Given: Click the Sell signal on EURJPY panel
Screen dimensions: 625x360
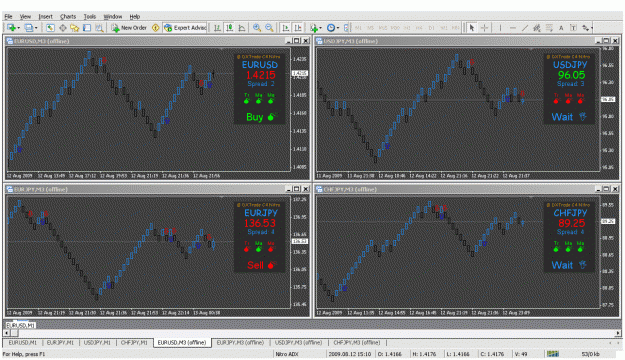Looking at the screenshot, I should pos(260,265).
